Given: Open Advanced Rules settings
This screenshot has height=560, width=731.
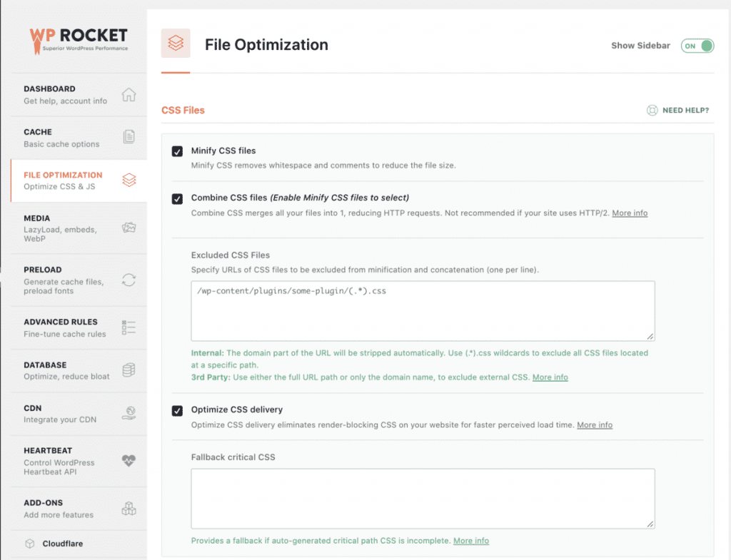Looking at the screenshot, I should click(x=79, y=327).
